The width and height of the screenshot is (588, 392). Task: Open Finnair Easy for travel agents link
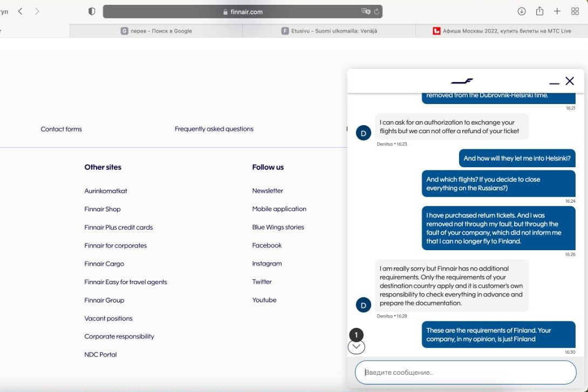pyautogui.click(x=126, y=282)
